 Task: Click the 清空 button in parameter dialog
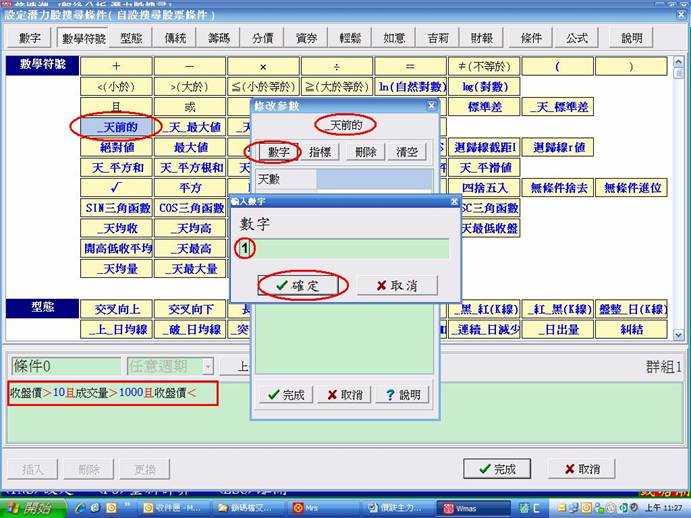[x=406, y=152]
